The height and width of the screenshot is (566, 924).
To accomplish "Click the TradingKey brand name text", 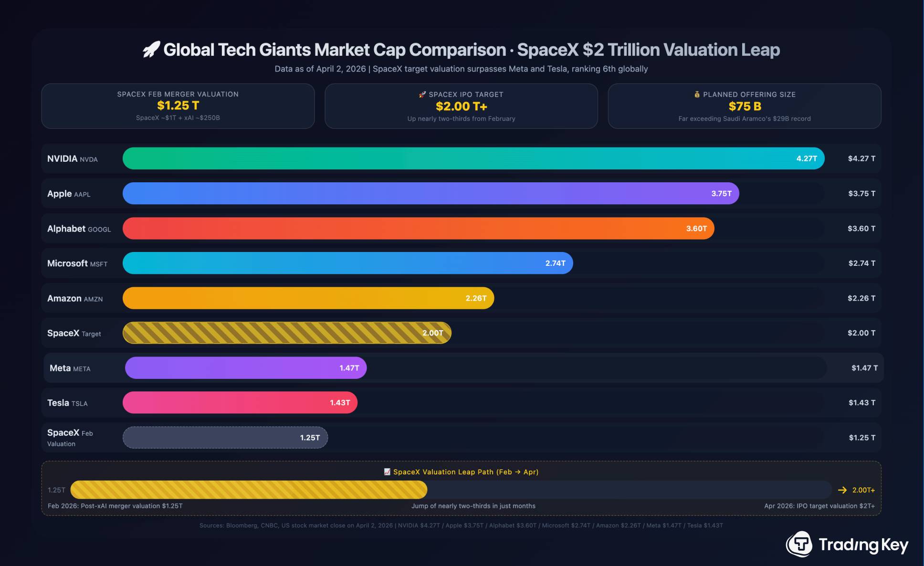I will pyautogui.click(x=863, y=545).
